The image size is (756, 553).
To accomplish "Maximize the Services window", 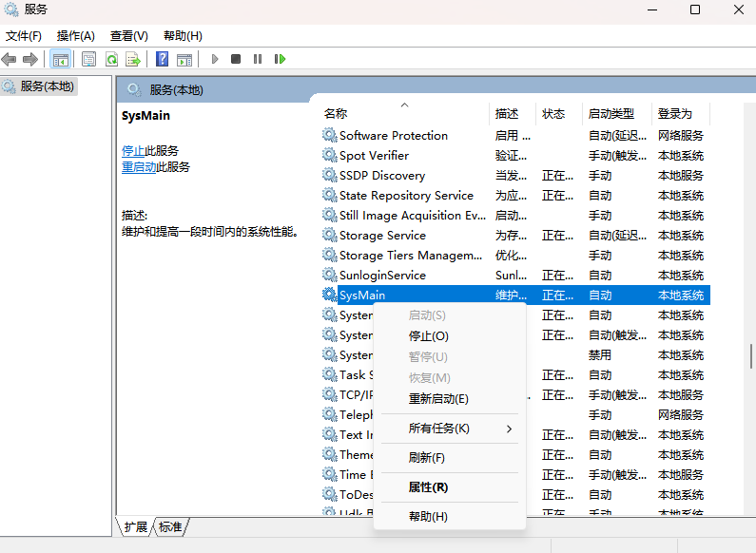I will 695,10.
